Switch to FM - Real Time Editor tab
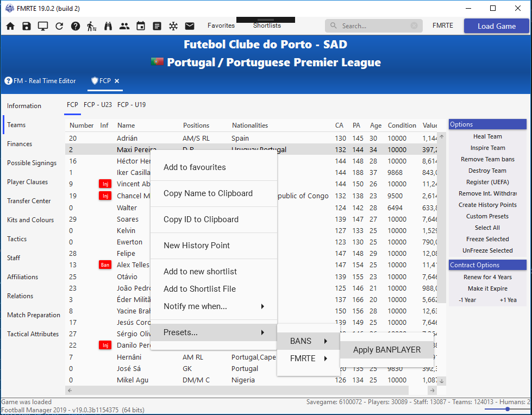 [40, 81]
